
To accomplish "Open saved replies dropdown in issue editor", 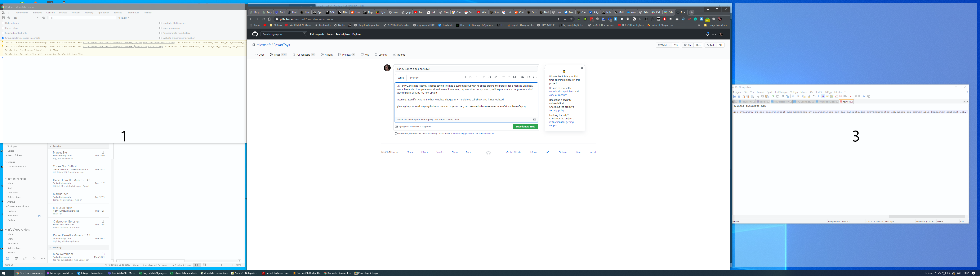I will pyautogui.click(x=535, y=77).
